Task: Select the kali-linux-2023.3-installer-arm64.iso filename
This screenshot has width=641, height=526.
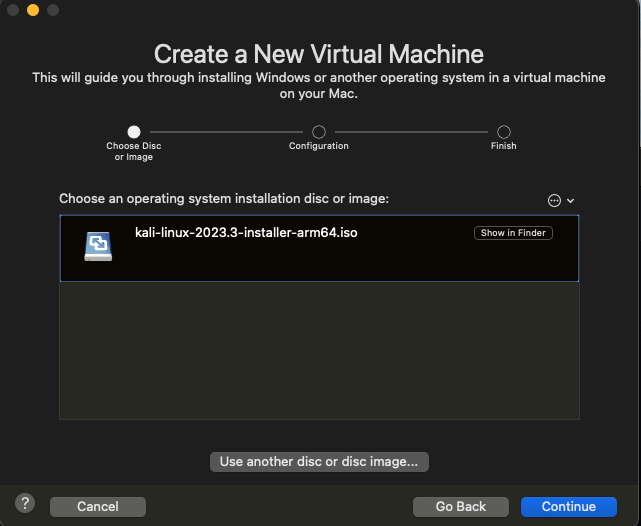Action: [x=246, y=232]
